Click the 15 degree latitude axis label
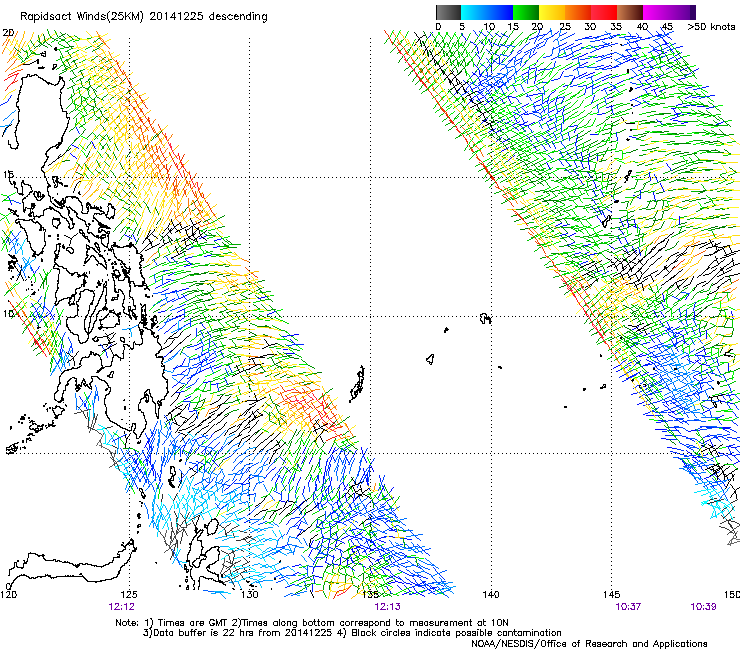The image size is (740, 650). click(x=8, y=175)
